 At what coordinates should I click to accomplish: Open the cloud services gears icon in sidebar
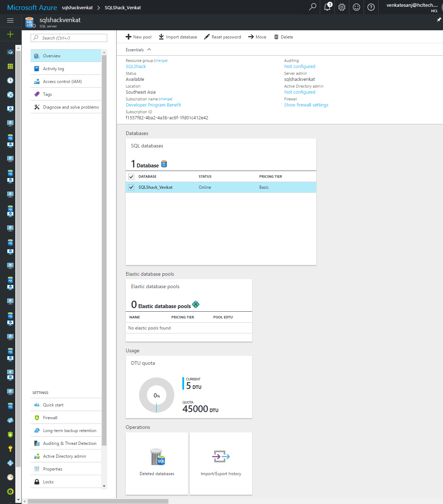pos(10,420)
